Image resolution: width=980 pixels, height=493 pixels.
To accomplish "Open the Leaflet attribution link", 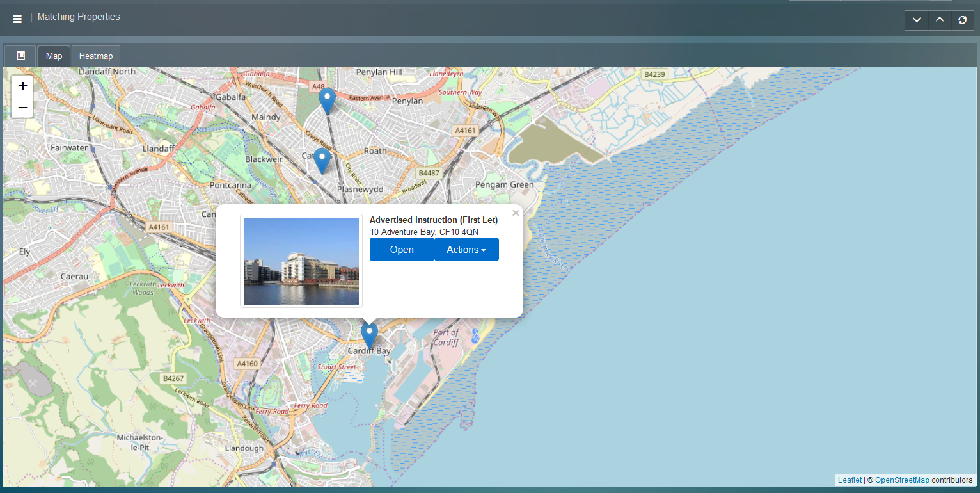I will pyautogui.click(x=850, y=480).
